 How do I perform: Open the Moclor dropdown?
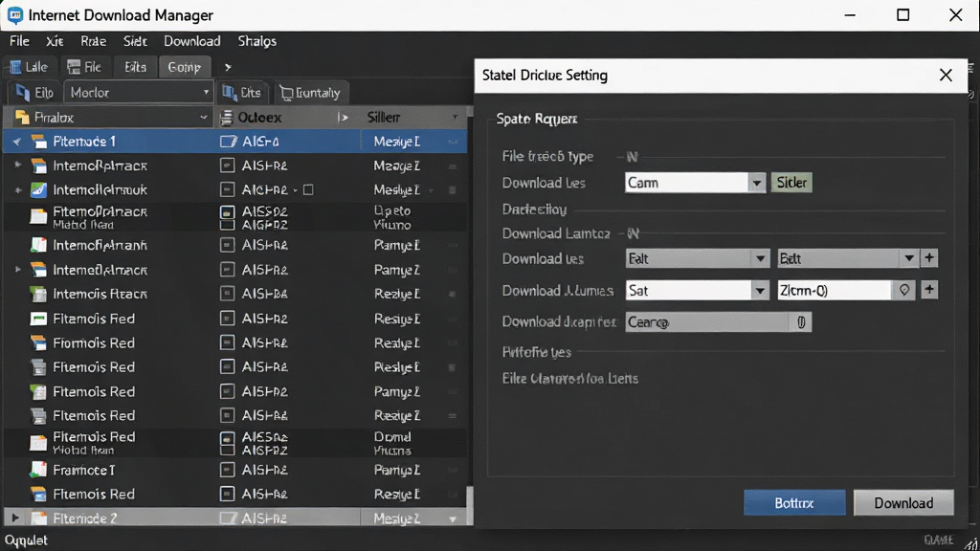click(139, 93)
